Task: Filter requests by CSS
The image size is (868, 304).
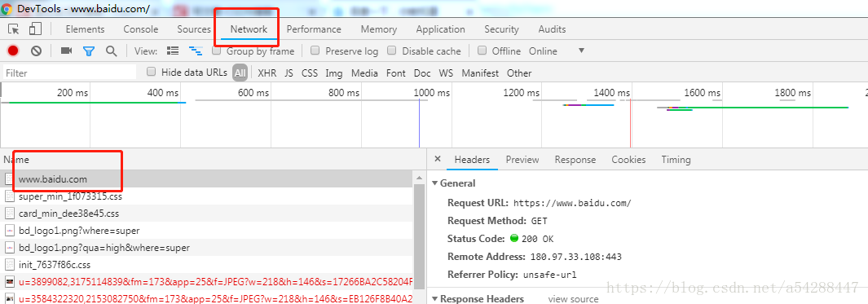Action: pos(310,73)
